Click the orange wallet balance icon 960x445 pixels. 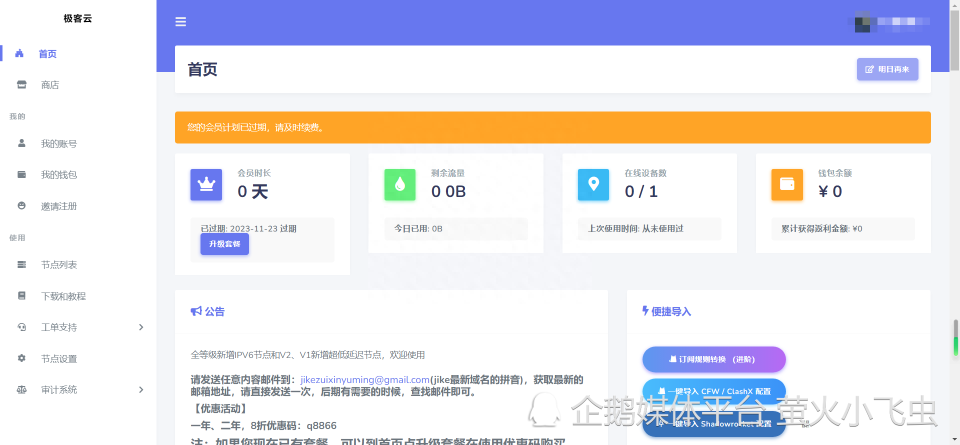point(787,185)
